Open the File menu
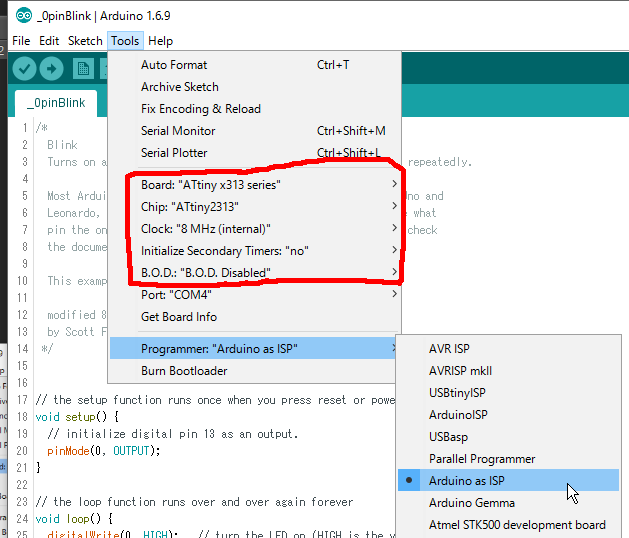This screenshot has width=629, height=538. pos(21,41)
